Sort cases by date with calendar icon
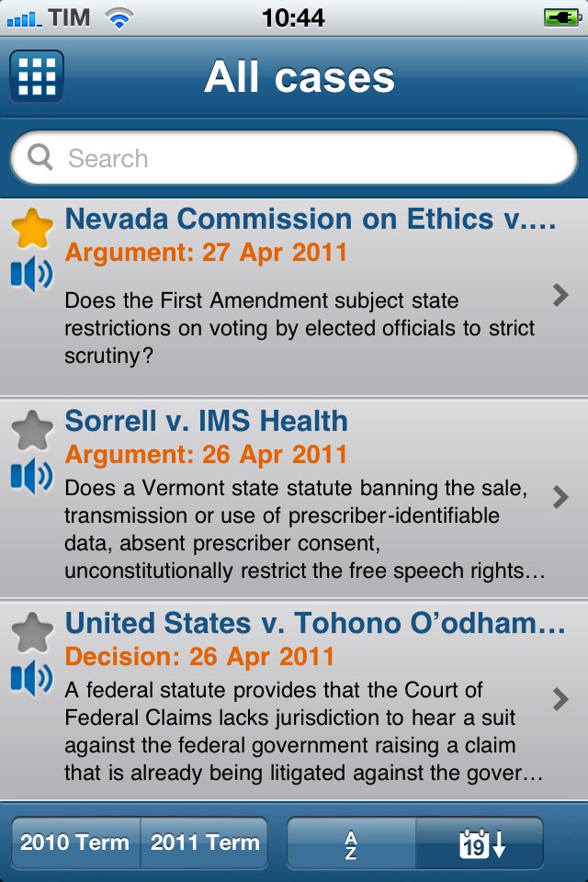The height and width of the screenshot is (882, 588). 480,843
